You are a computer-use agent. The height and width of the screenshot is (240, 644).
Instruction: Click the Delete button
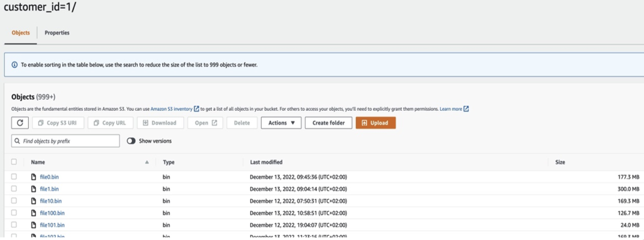point(242,123)
